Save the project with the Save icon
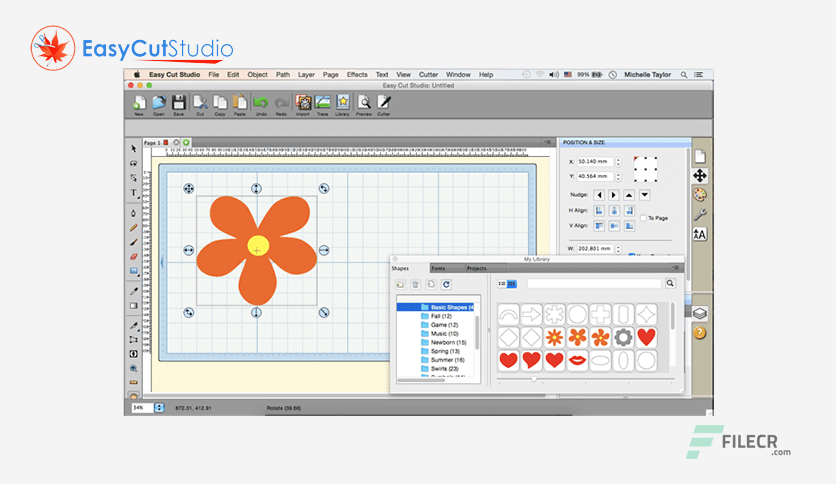 coord(179,104)
